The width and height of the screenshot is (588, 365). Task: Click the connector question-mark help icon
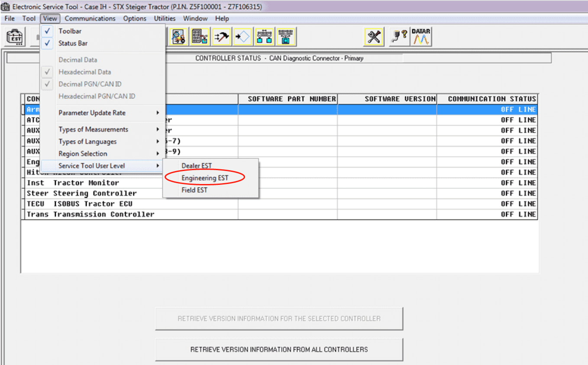pos(398,37)
